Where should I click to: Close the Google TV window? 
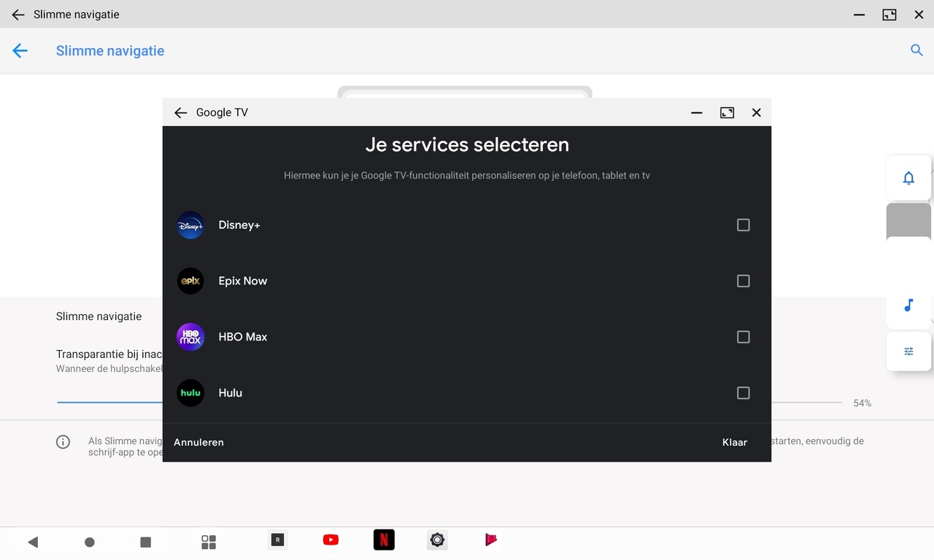(757, 112)
